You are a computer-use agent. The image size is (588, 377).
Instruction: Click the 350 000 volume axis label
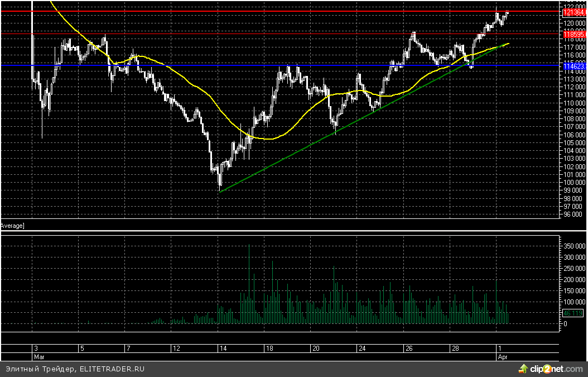[573, 246]
